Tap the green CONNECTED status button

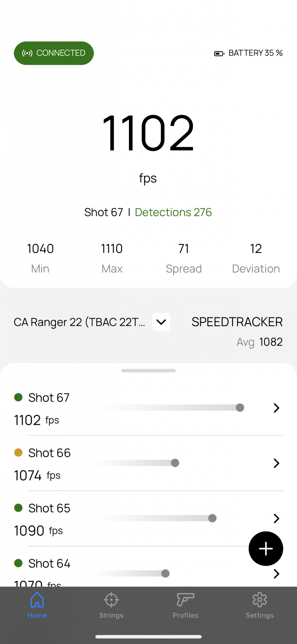coord(54,53)
